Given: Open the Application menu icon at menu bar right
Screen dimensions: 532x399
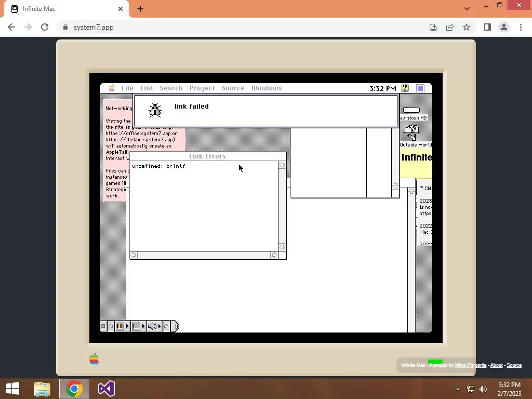Looking at the screenshot, I should pyautogui.click(x=420, y=88).
